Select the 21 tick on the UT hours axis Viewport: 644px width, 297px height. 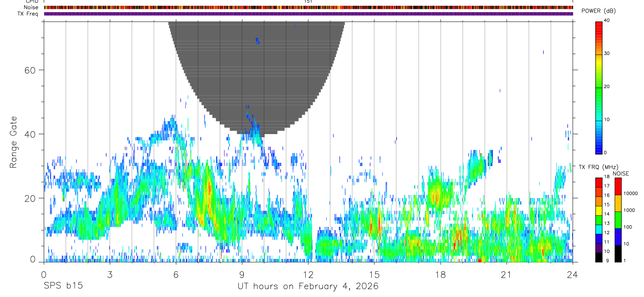pos(507,274)
